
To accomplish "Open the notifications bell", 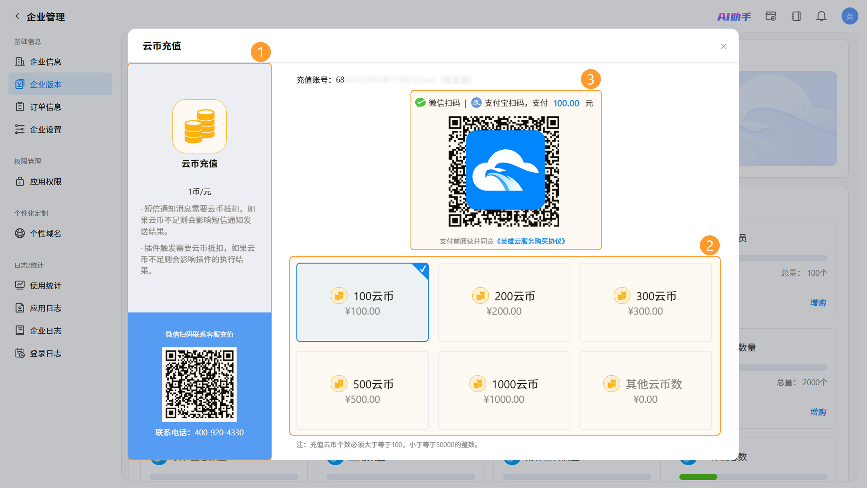I will (x=821, y=16).
